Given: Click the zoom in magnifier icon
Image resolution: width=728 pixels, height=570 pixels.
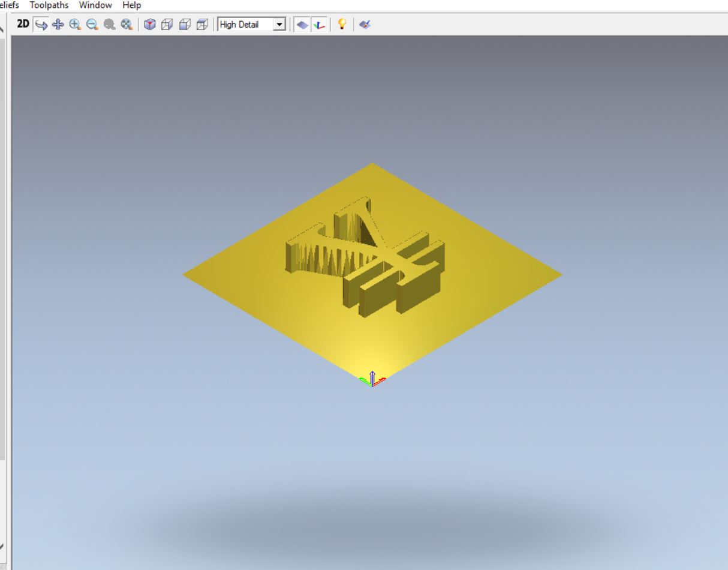Looking at the screenshot, I should click(75, 25).
